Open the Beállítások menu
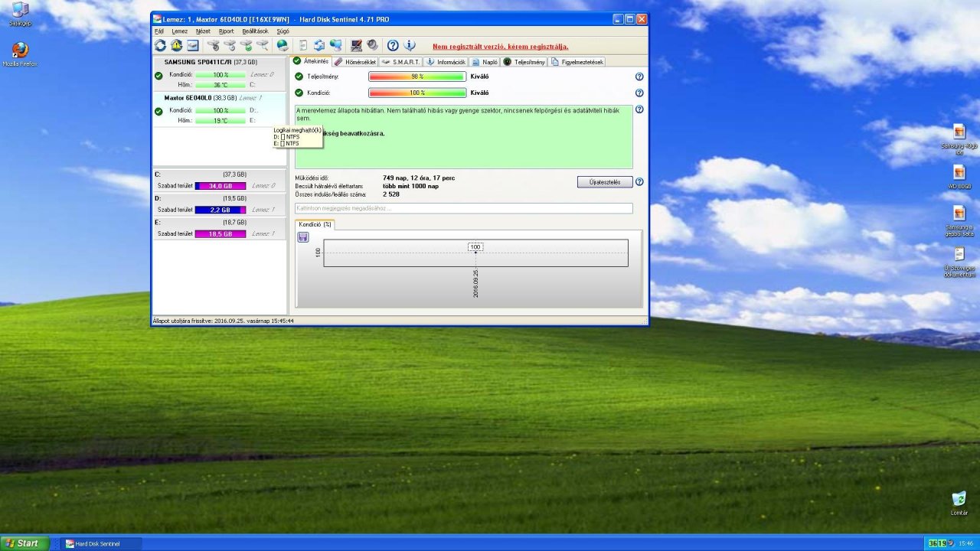This screenshot has width=980, height=551. click(255, 31)
